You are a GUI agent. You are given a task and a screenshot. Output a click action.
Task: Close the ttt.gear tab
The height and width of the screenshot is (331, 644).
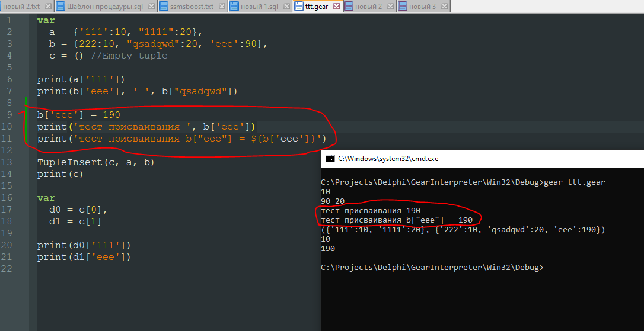pos(336,6)
